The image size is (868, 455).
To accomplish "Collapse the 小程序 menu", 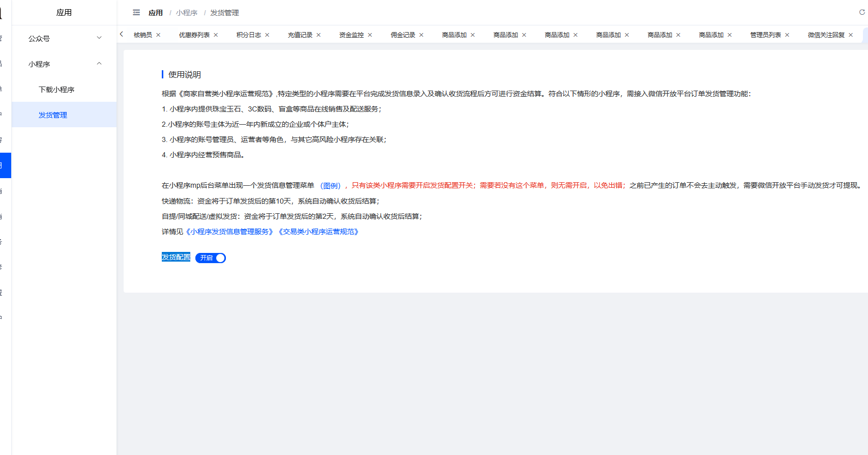I will pyautogui.click(x=64, y=64).
